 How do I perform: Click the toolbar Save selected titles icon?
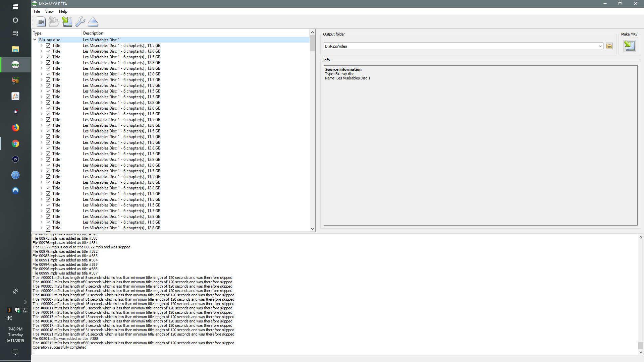tap(67, 22)
